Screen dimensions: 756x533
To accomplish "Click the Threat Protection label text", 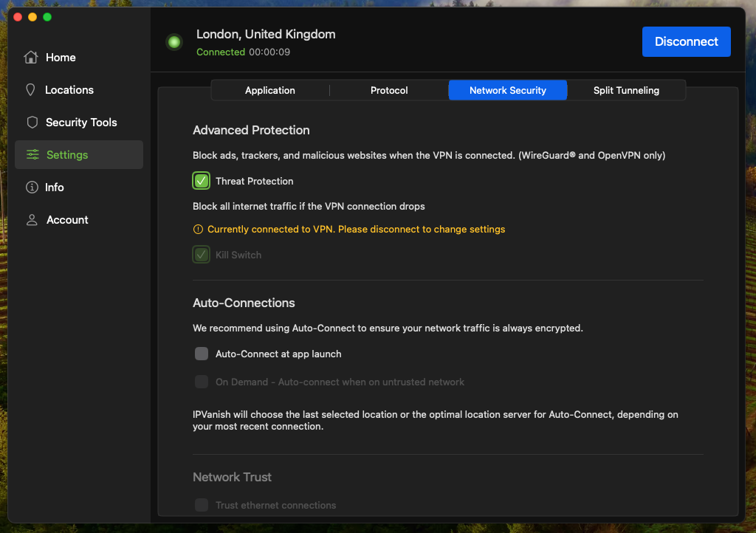I will click(255, 181).
